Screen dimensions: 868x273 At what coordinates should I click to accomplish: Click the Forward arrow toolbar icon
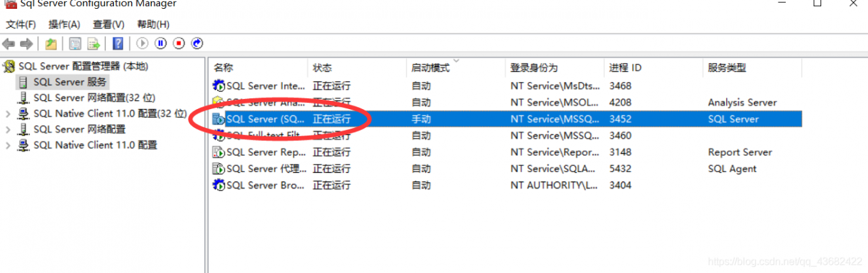coord(26,43)
